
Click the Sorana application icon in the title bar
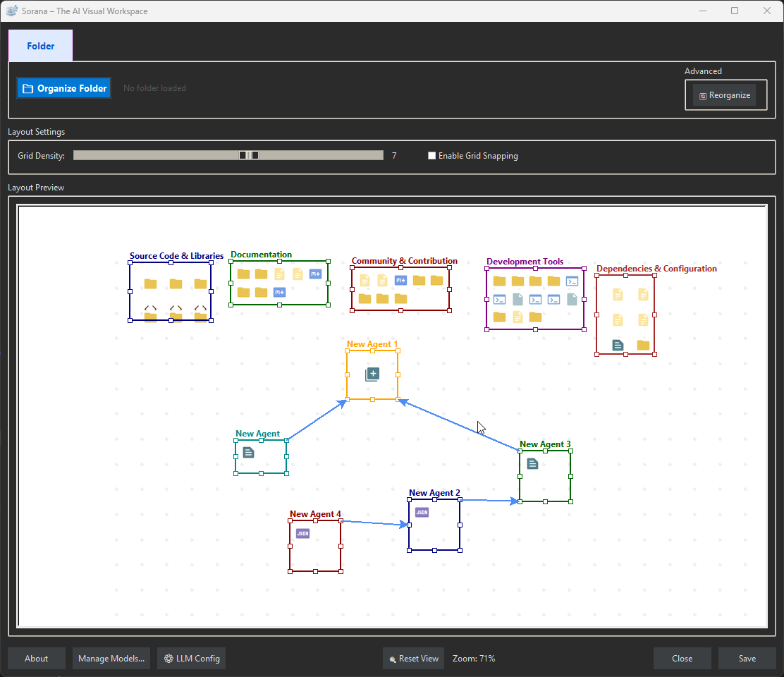tap(11, 11)
